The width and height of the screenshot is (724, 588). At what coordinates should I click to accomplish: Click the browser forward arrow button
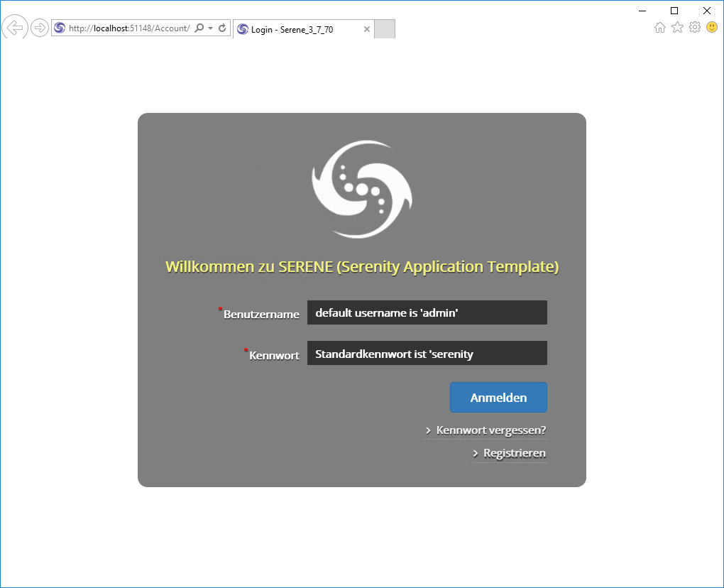tap(40, 28)
